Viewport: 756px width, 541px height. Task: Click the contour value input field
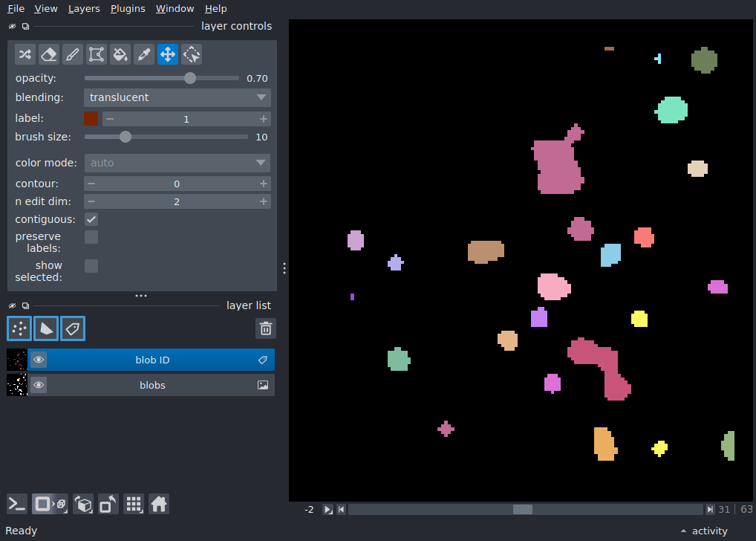[177, 184]
